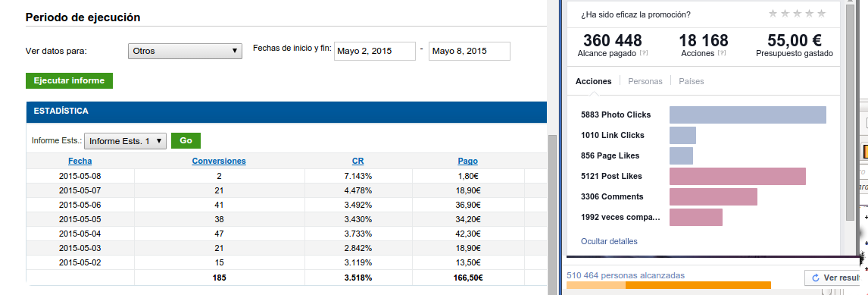The width and height of the screenshot is (868, 295).
Task: Click the start date field Mayo 2, 2015
Action: click(x=375, y=51)
